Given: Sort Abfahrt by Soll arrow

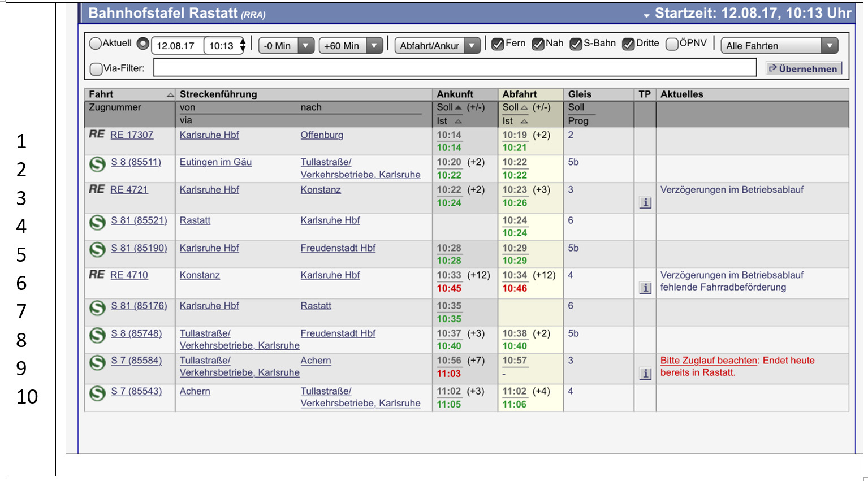Looking at the screenshot, I should (524, 107).
